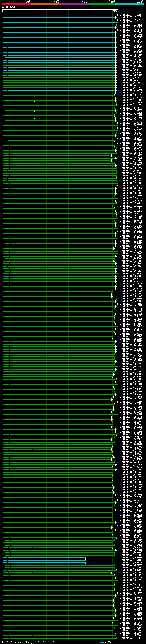146x644 pixels.
Task: Pick the UniRef100_C5YS41 label
Action: (x=131, y=58)
